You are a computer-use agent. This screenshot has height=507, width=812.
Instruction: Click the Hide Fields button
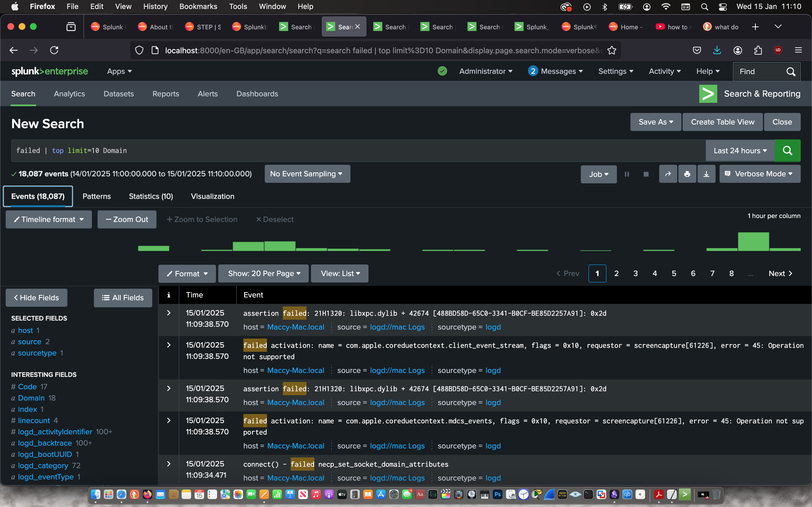click(x=36, y=297)
